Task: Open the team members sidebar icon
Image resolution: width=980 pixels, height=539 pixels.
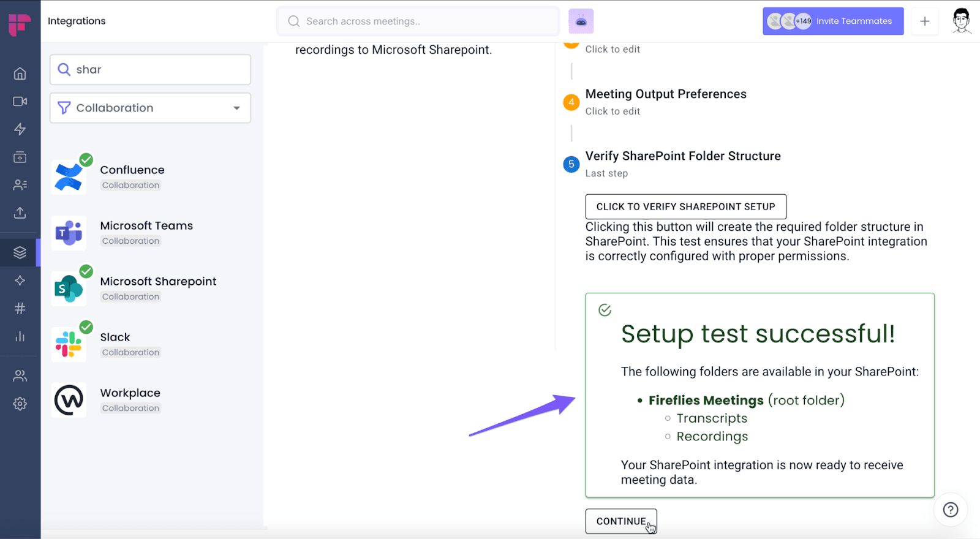Action: pyautogui.click(x=20, y=376)
